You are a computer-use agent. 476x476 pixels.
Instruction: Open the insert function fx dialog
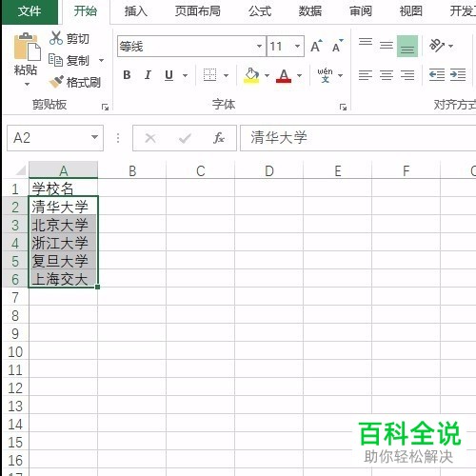(x=219, y=138)
